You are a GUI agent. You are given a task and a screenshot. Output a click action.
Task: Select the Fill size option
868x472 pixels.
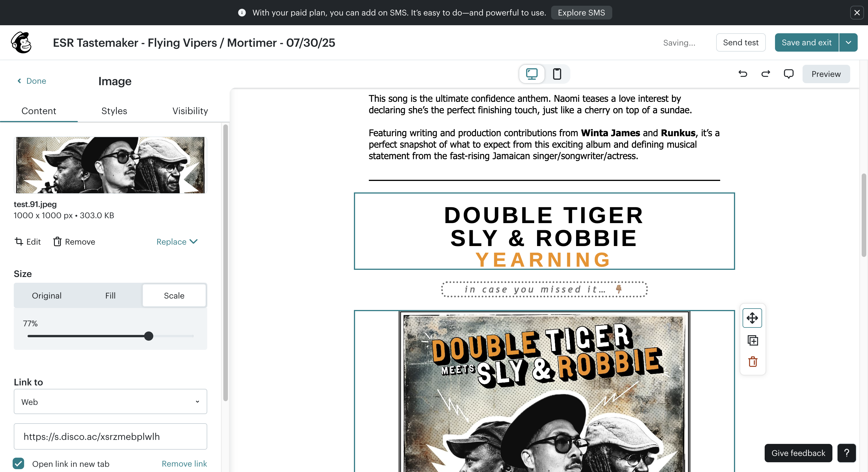click(x=110, y=295)
